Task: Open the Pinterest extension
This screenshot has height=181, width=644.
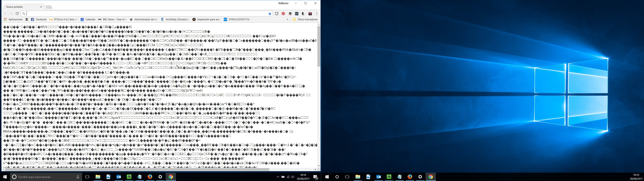Action: click(x=283, y=14)
